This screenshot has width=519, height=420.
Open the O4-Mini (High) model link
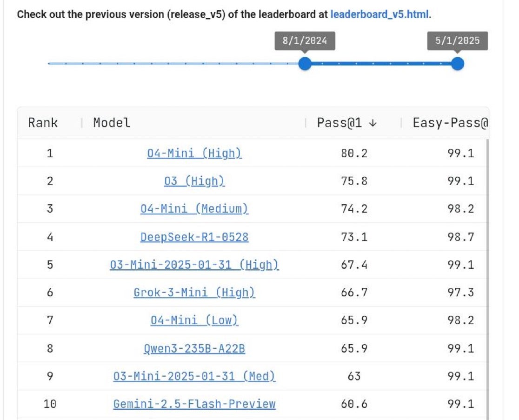[x=194, y=153]
